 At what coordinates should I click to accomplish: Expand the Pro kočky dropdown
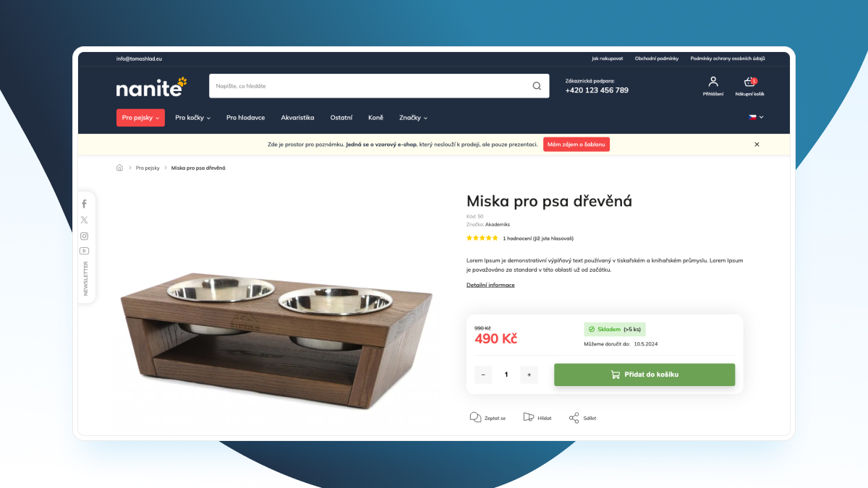pyautogui.click(x=192, y=118)
